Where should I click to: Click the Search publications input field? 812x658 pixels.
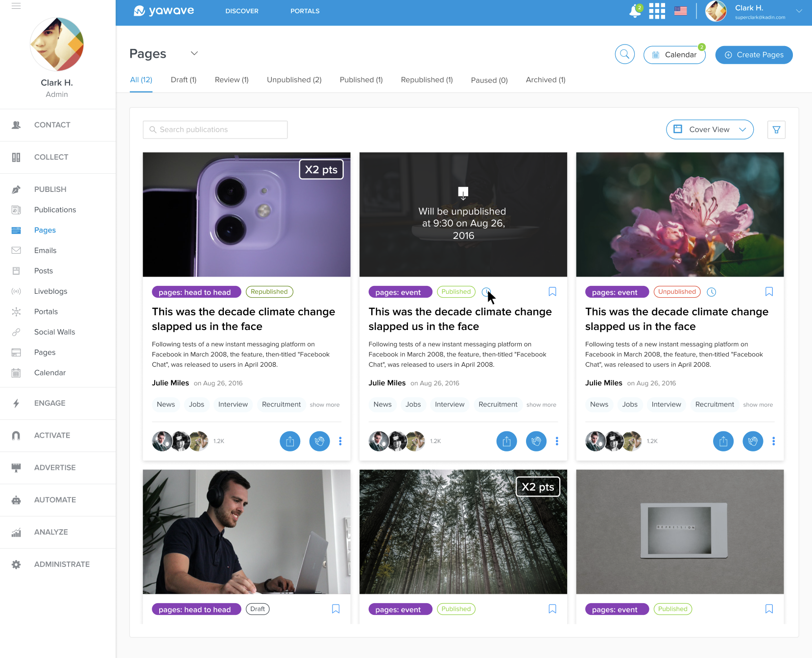[215, 129]
